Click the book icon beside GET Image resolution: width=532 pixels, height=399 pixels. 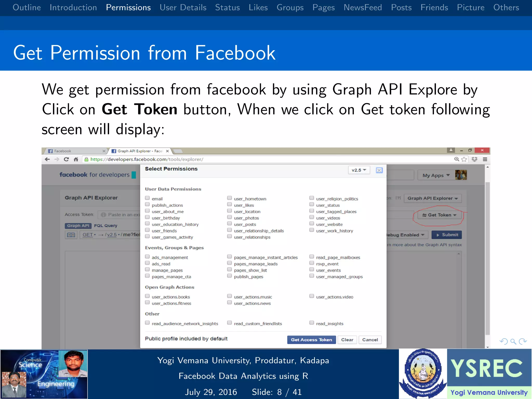tap(71, 235)
